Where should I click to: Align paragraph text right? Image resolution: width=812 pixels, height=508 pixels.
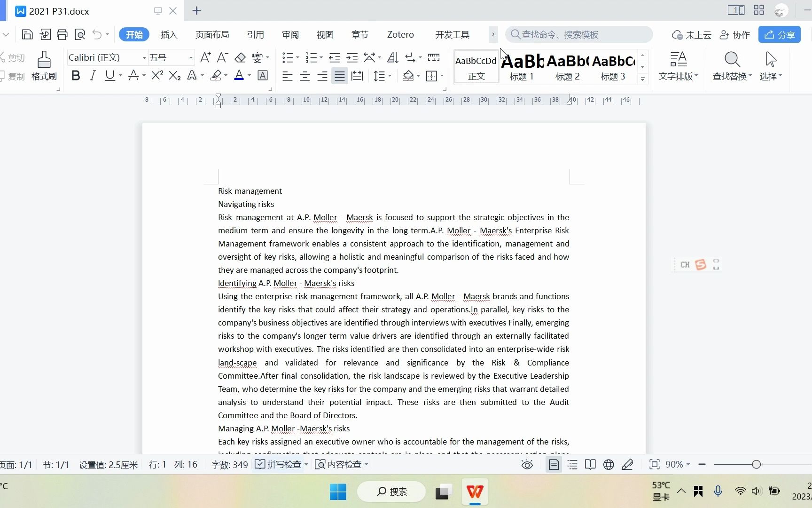coord(322,76)
